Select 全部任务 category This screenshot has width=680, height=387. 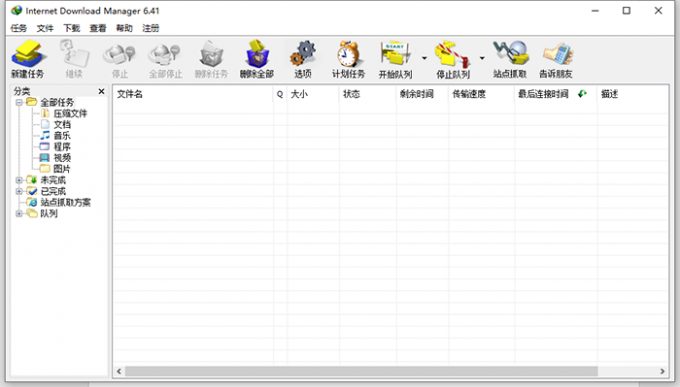(57, 102)
